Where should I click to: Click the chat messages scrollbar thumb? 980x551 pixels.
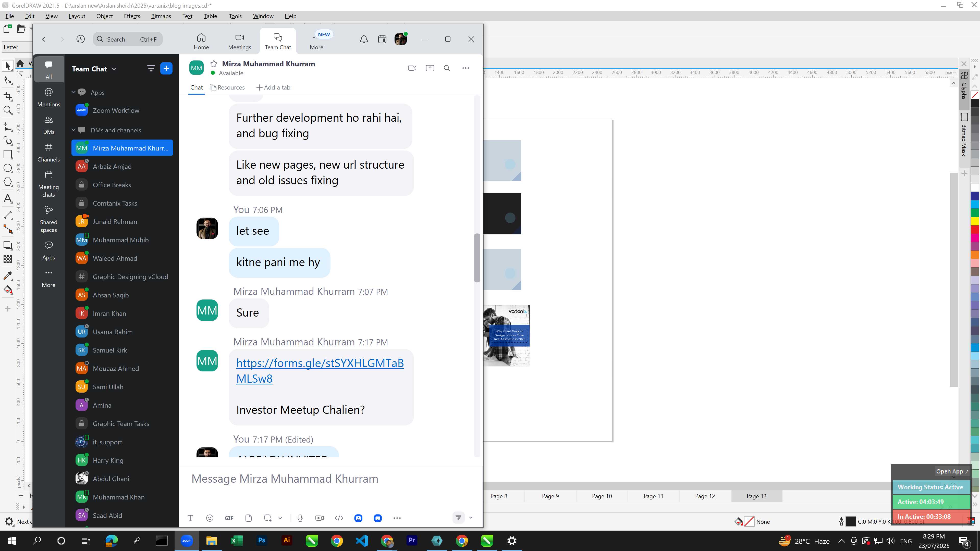pos(477,258)
